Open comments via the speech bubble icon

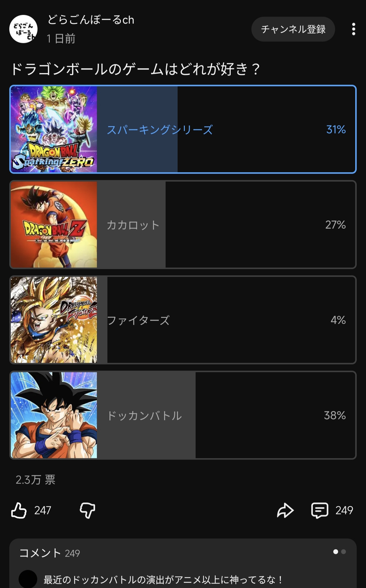(x=319, y=510)
